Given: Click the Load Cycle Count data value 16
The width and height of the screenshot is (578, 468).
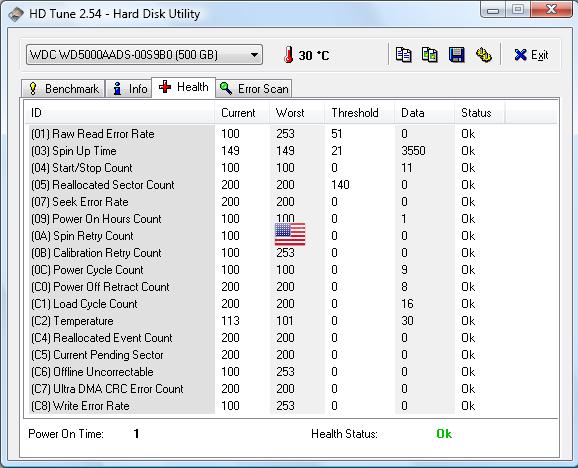Looking at the screenshot, I should point(407,304).
